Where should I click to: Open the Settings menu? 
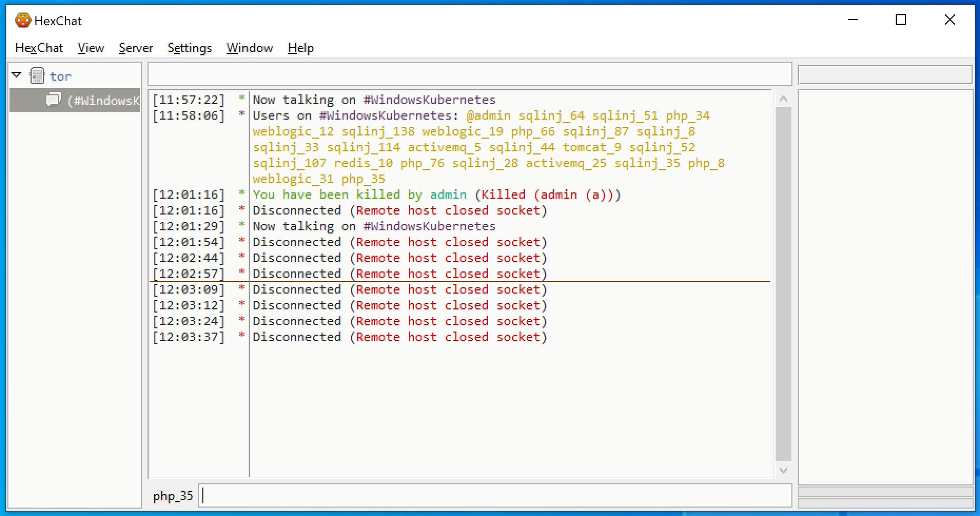[190, 48]
